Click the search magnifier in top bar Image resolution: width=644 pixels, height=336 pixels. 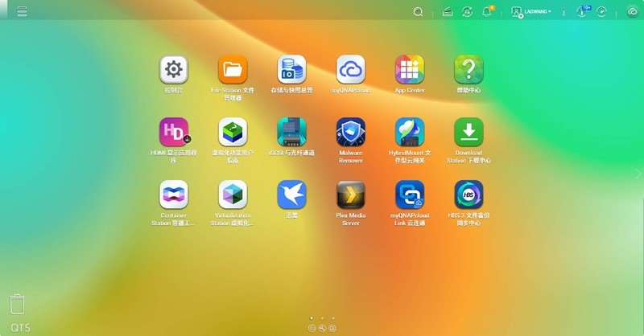[x=418, y=12]
